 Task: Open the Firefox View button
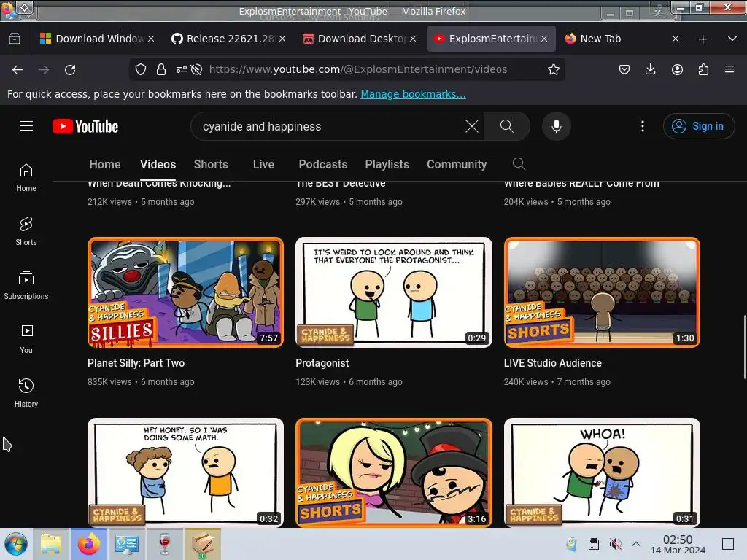pos(15,39)
